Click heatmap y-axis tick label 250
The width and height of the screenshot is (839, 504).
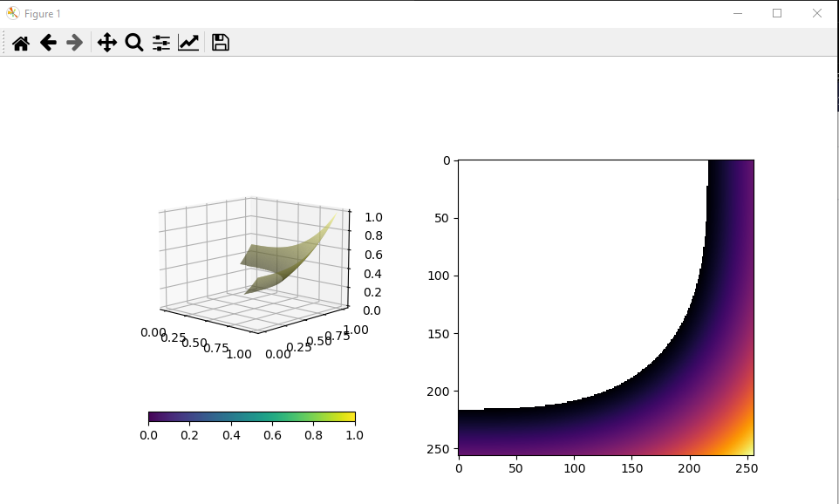point(438,449)
